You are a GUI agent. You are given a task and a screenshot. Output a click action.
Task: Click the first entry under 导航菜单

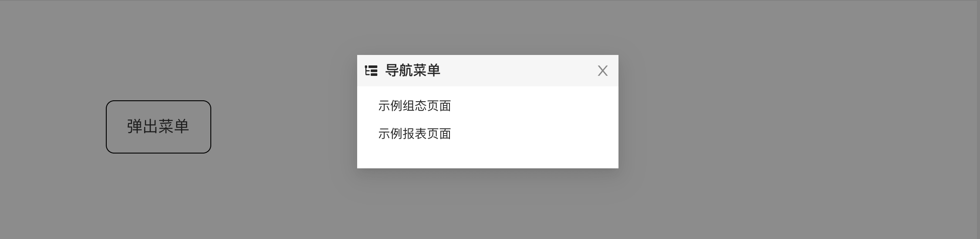point(414,106)
